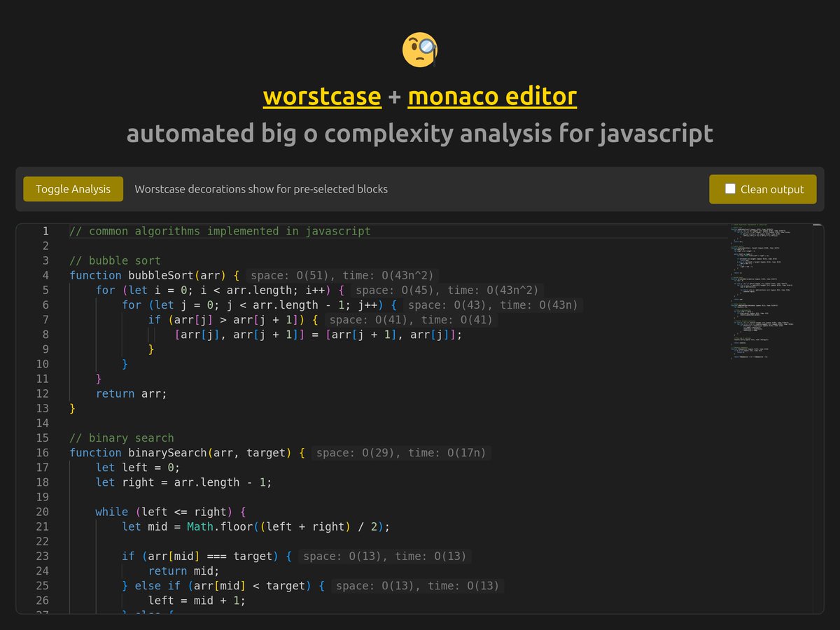The image size is (840, 630).
Task: Click the 'space: O(51), time: O(43n^2)' decoration
Action: [344, 275]
